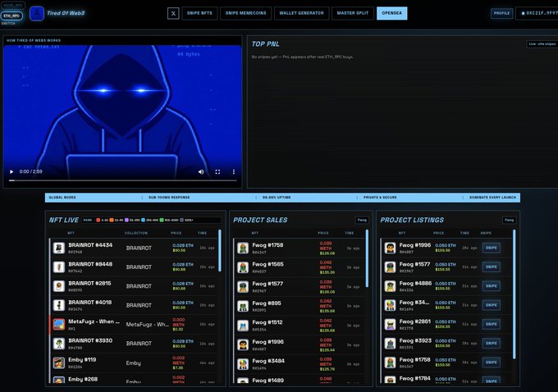The image size is (558, 392).
Task: Click the Live site snipes badge in Top PNL
Action: click(542, 44)
